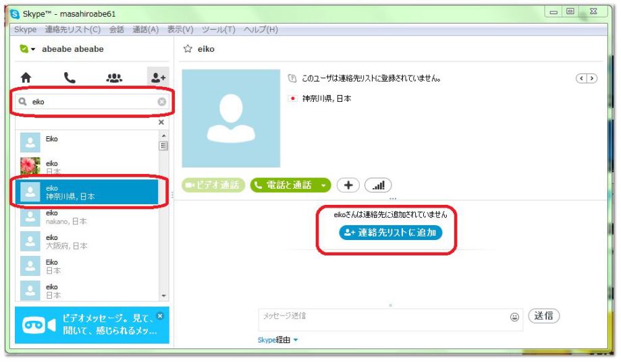
Task: Click the 連絡先リストに追加 button
Action: coord(391,233)
